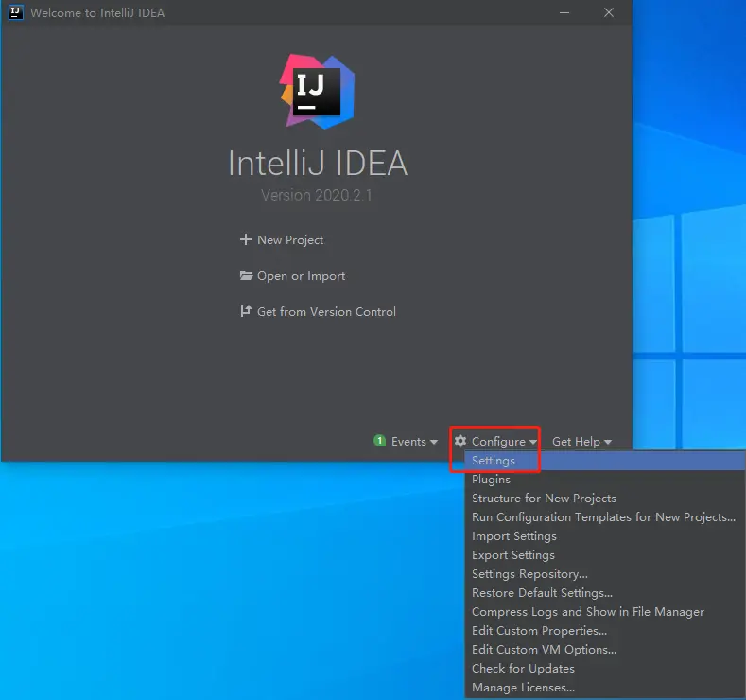746x700 pixels.
Task: Open Edit Custom VM Options entry
Action: point(605,650)
